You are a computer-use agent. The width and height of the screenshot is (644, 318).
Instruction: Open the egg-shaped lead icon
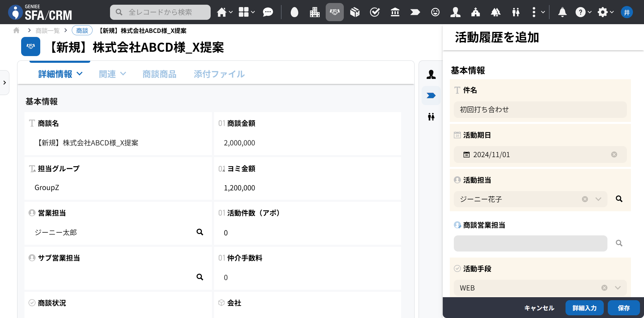[294, 12]
